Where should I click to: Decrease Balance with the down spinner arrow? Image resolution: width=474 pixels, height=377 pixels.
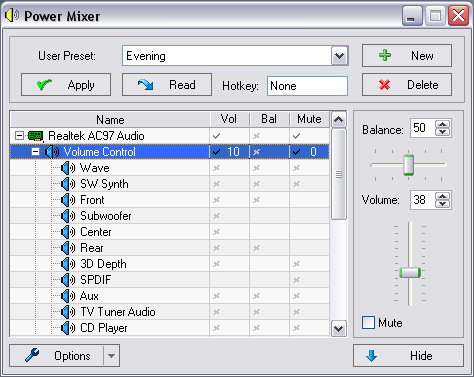coord(443,132)
